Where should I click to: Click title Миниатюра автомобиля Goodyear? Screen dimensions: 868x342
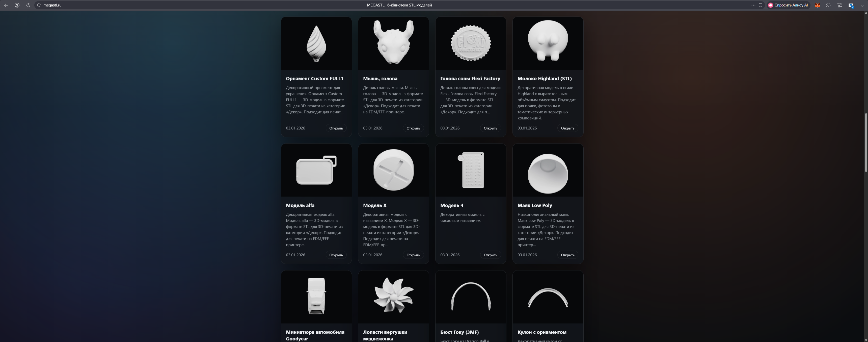click(x=315, y=335)
